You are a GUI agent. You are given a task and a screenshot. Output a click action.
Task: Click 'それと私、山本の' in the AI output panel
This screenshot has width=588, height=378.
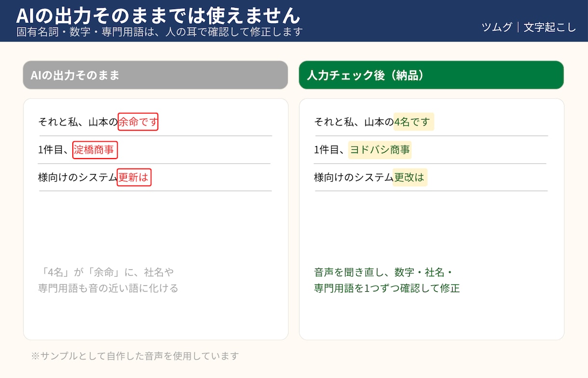[78, 122]
